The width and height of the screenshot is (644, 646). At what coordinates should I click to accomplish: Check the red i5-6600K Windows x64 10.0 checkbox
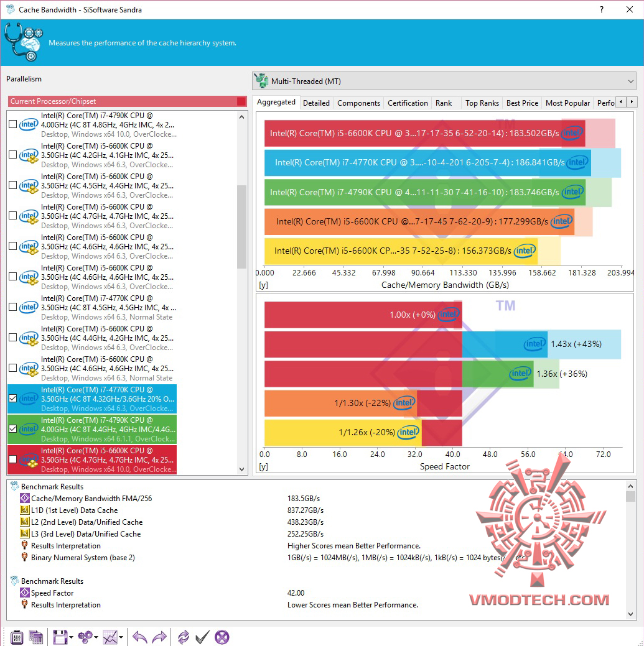click(13, 459)
